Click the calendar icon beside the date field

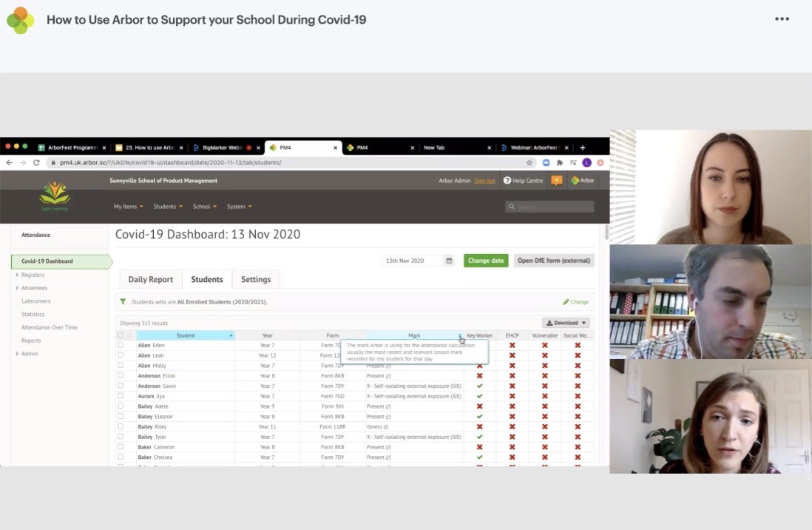pyautogui.click(x=449, y=261)
